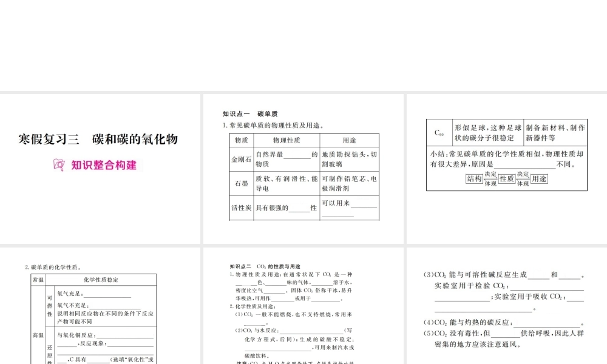Click the '物理性质' column header
The height and width of the screenshot is (364, 607).
[287, 140]
